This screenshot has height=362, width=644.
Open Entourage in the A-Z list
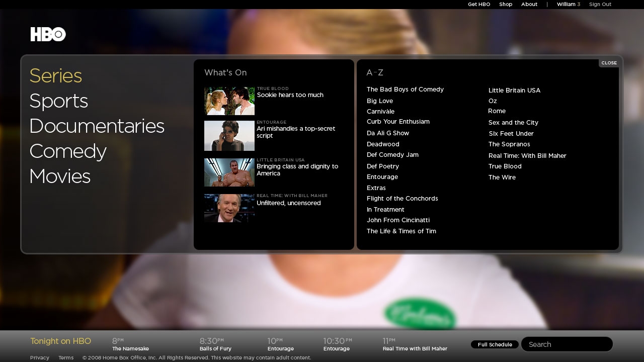382,177
